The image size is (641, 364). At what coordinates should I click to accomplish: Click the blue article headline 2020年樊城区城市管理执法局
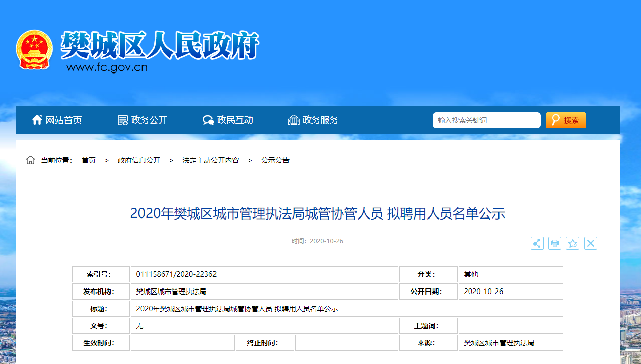[318, 213]
